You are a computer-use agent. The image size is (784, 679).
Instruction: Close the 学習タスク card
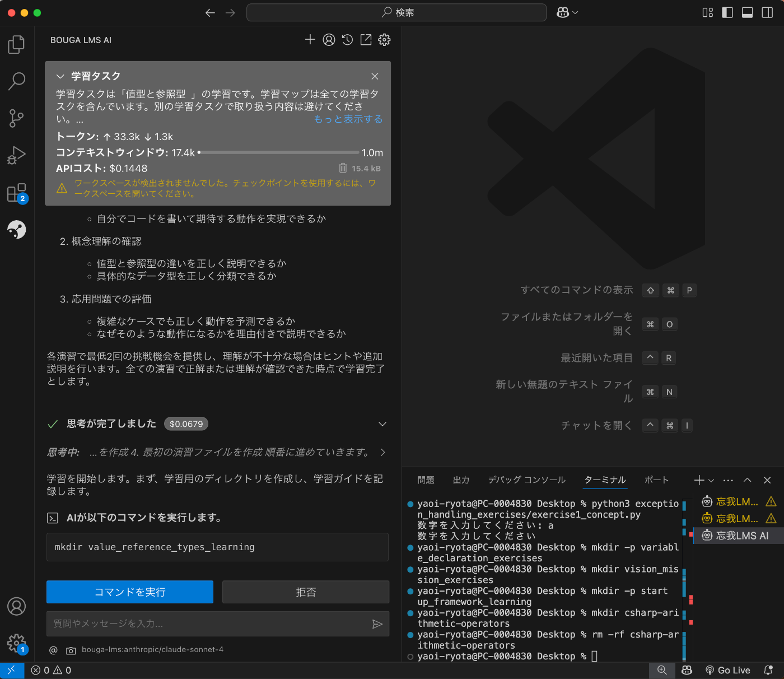375,76
